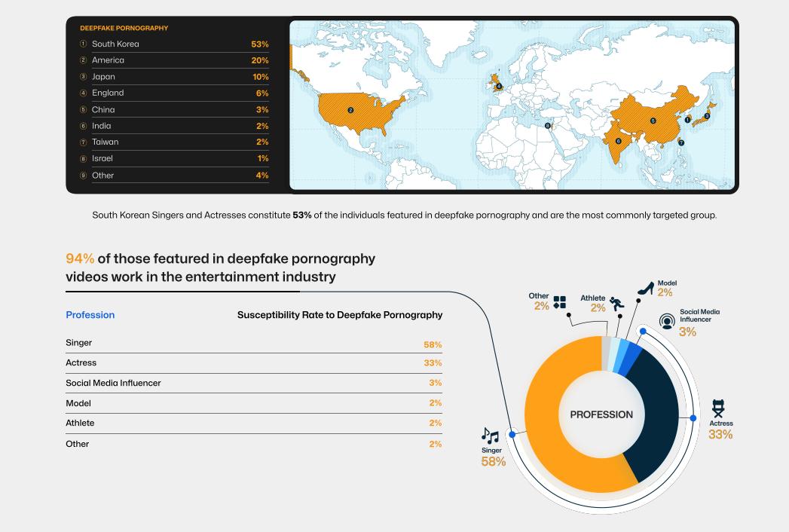Click the Model row label in table
Screen dimensions: 789x532
(x=78, y=403)
